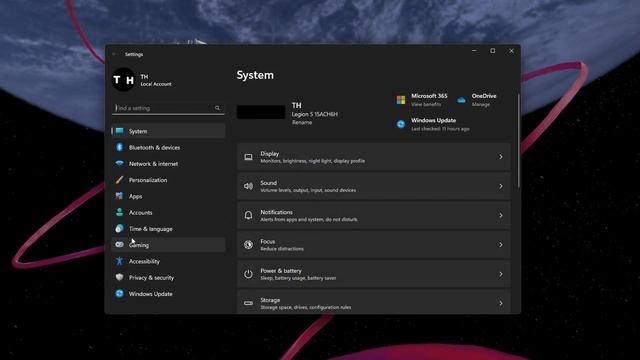This screenshot has width=640, height=360.
Task: Switch to Personalization settings
Action: click(x=168, y=180)
